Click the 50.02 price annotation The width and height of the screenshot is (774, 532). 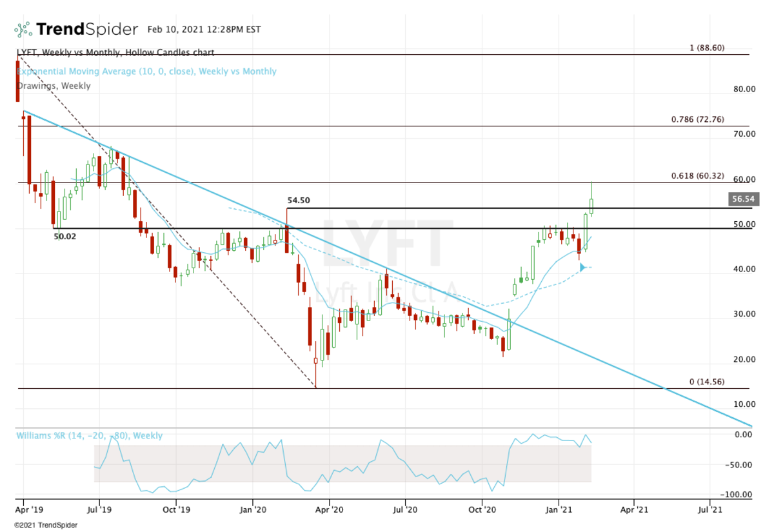(x=65, y=237)
